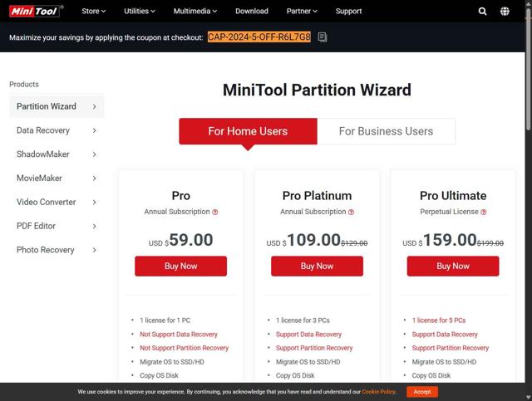Copy the coupon code with copy icon
532x401 pixels.
[323, 37]
